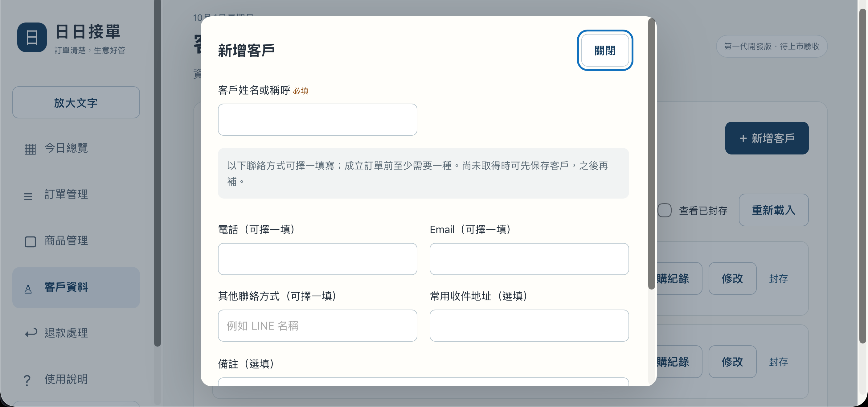The height and width of the screenshot is (407, 868).
Task: Click 封存 in the first customer row
Action: tap(778, 278)
